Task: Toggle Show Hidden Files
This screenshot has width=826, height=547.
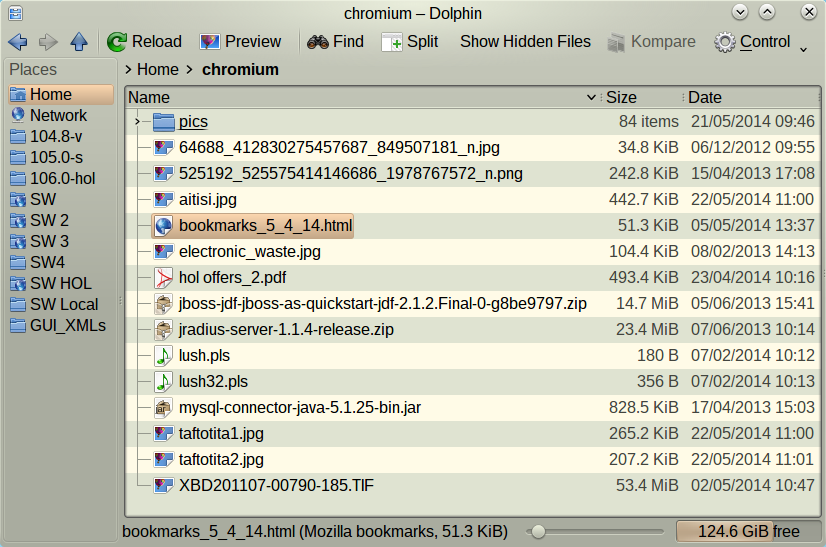Action: click(525, 42)
